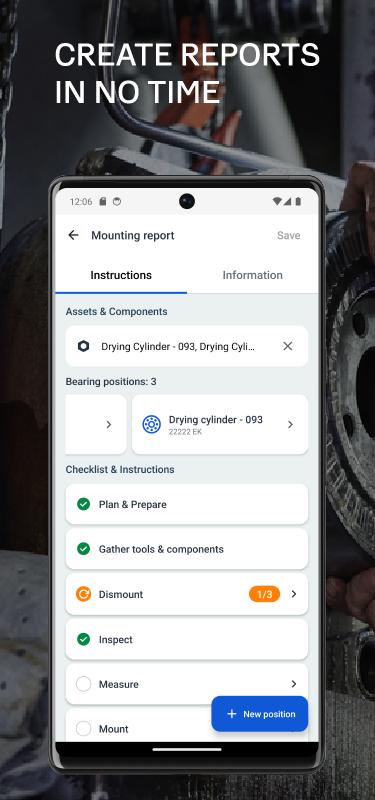Switch to the Information tab
Viewport: 375px width, 800px height.
pyautogui.click(x=253, y=276)
